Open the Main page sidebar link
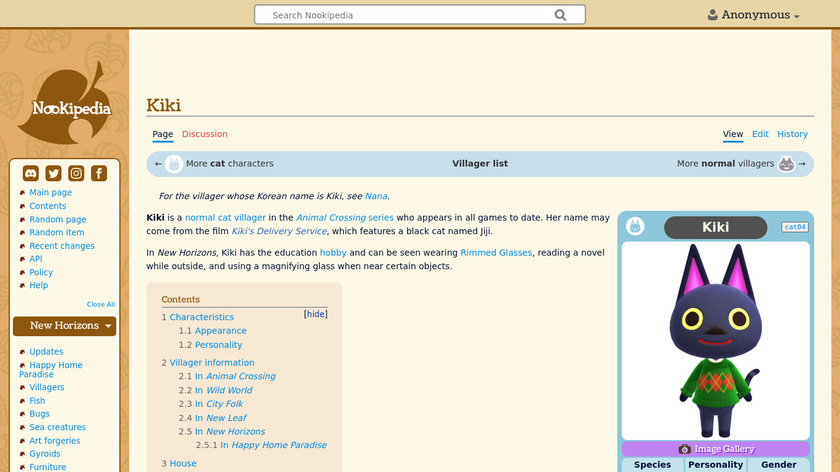 [x=50, y=192]
